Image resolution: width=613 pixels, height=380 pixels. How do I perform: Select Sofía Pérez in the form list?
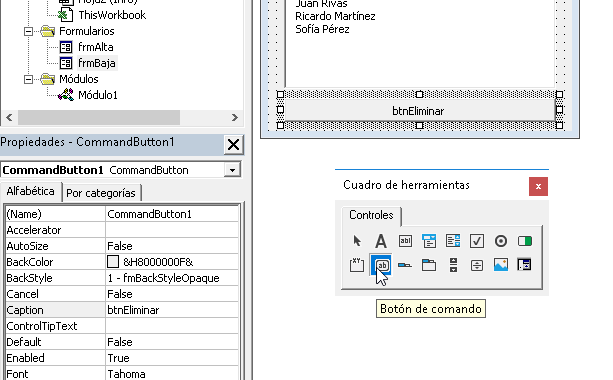pos(322,29)
